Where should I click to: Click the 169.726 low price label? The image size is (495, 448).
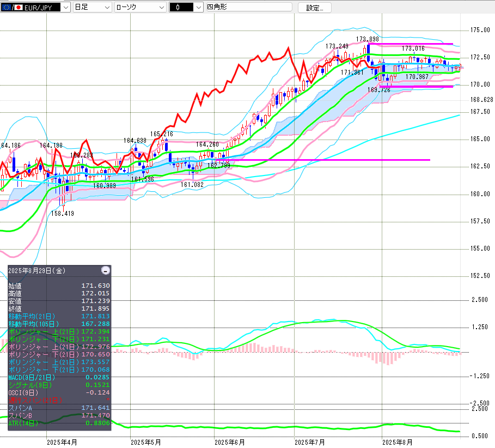tap(379, 90)
